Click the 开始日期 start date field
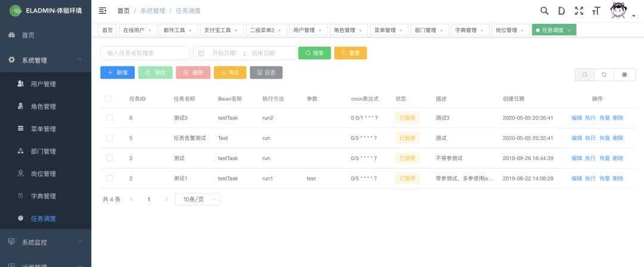 pyautogui.click(x=224, y=53)
